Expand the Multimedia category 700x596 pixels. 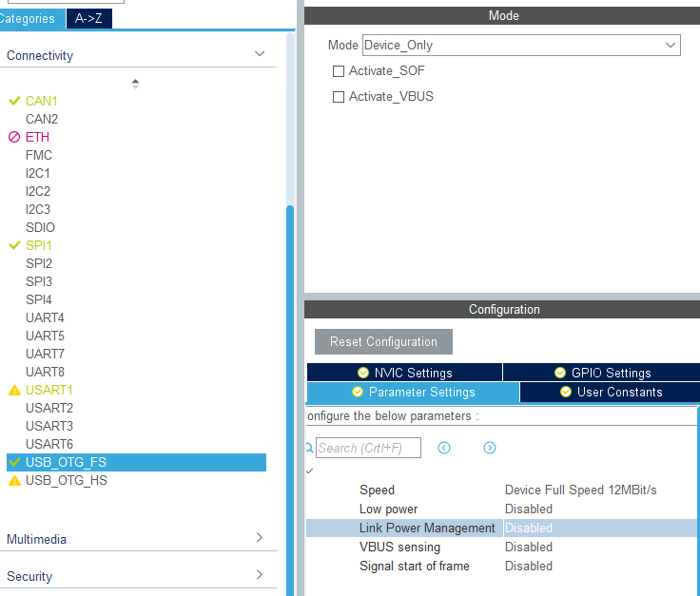[x=260, y=538]
